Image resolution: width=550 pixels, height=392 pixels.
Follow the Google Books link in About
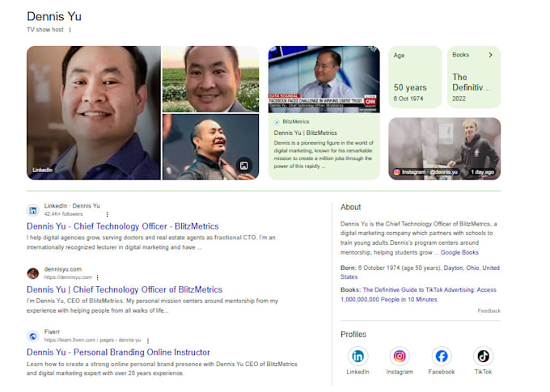[459, 252]
